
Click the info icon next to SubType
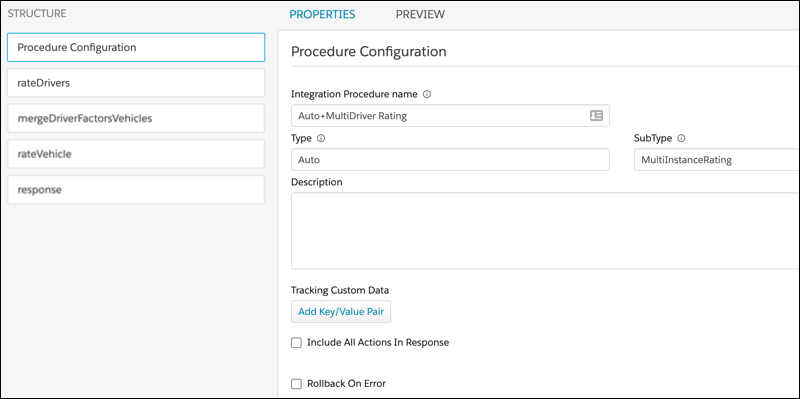(x=681, y=138)
